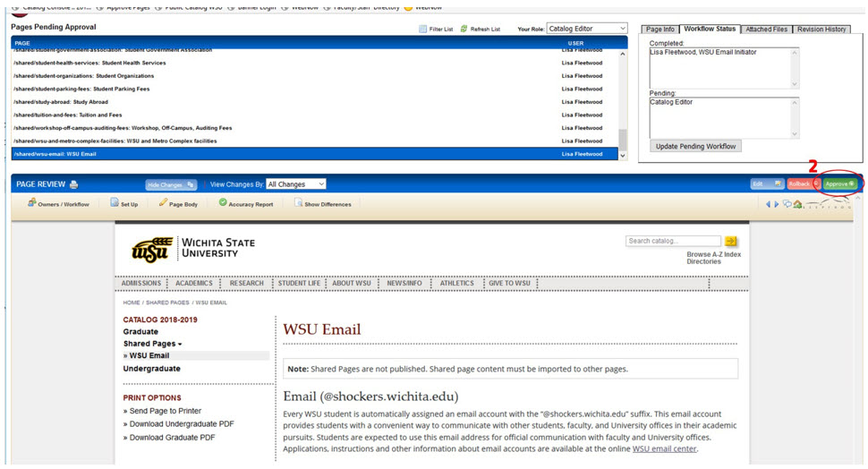868x469 pixels.
Task: Open the View Changes By dropdown
Action: pos(296,184)
